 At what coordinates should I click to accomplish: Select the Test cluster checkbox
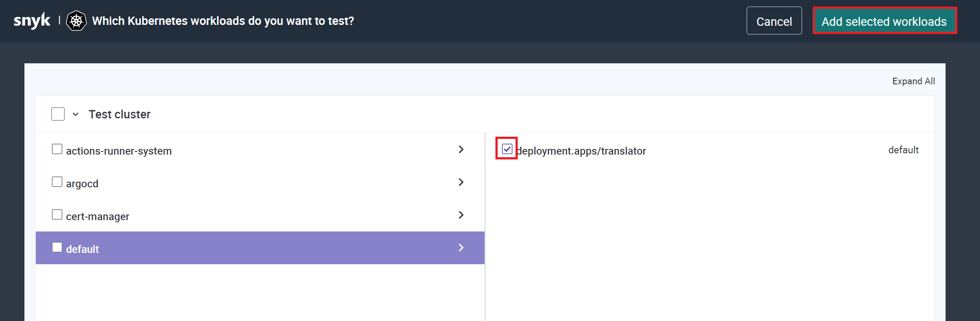[58, 114]
